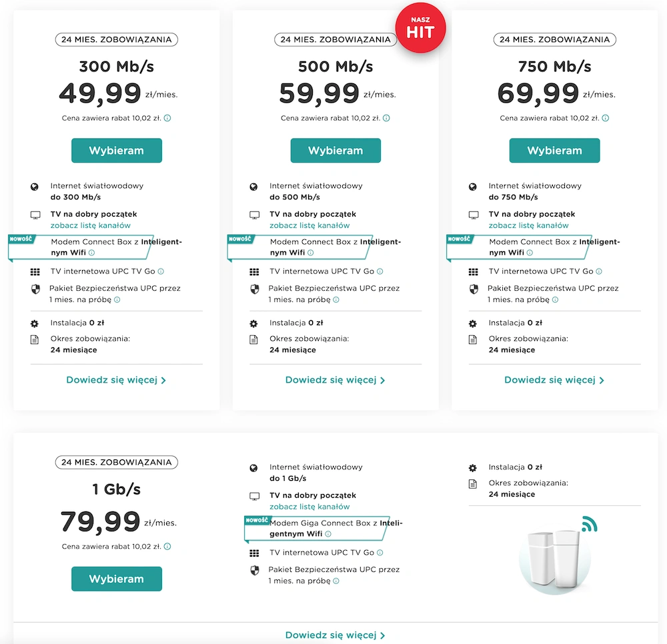This screenshot has width=667, height=644.
Task: Open Dowiedz się więcej for 1 Gb/s plan
Action: pos(336,635)
